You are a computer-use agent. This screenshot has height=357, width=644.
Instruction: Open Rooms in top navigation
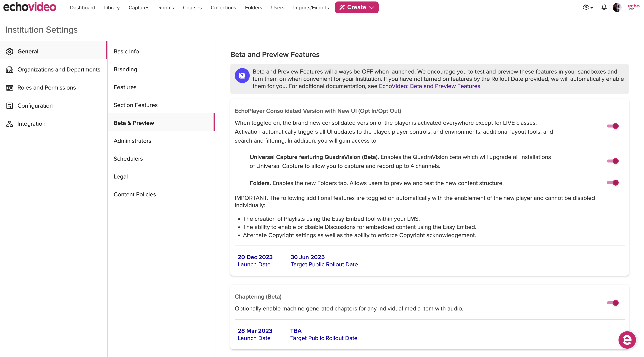[x=166, y=7]
